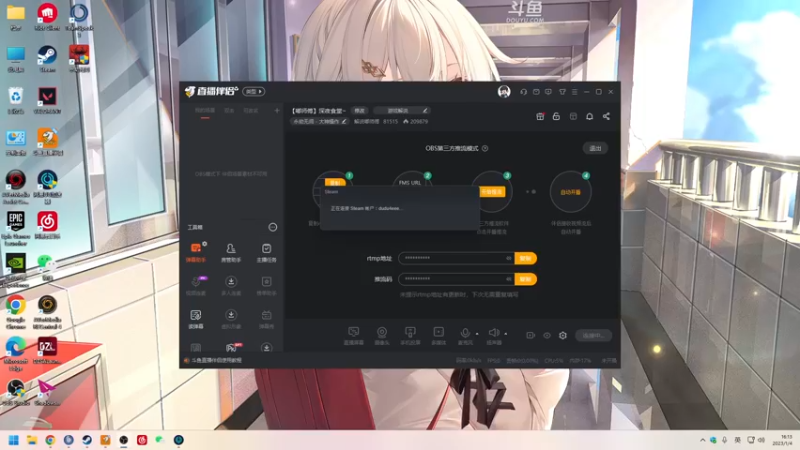
Task: Click inside the 推流码 field
Action: [456, 279]
